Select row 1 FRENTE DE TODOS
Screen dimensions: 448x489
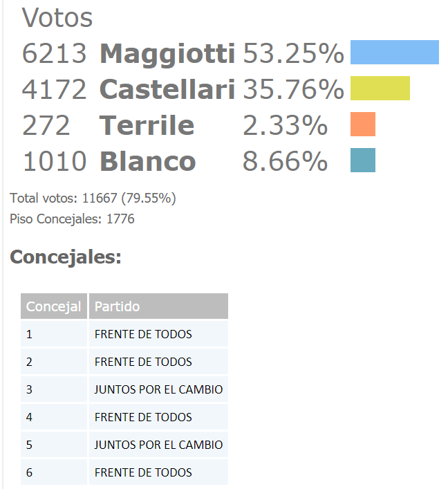[x=124, y=334]
